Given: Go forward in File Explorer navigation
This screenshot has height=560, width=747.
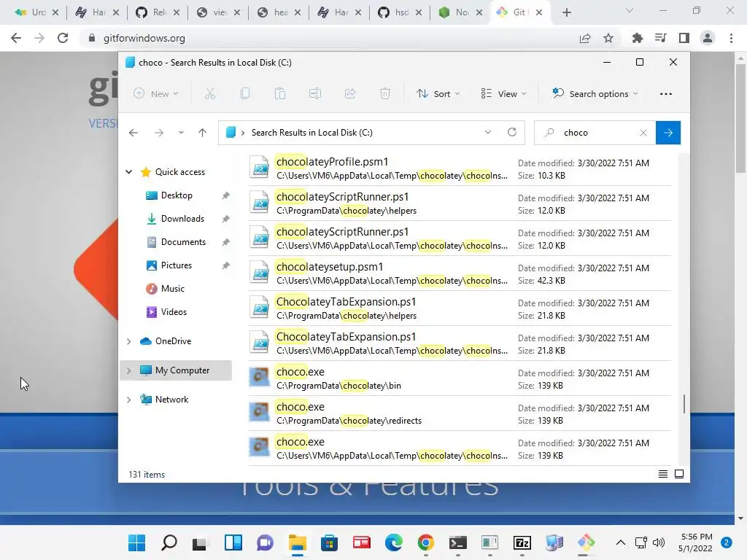Looking at the screenshot, I should 159,133.
